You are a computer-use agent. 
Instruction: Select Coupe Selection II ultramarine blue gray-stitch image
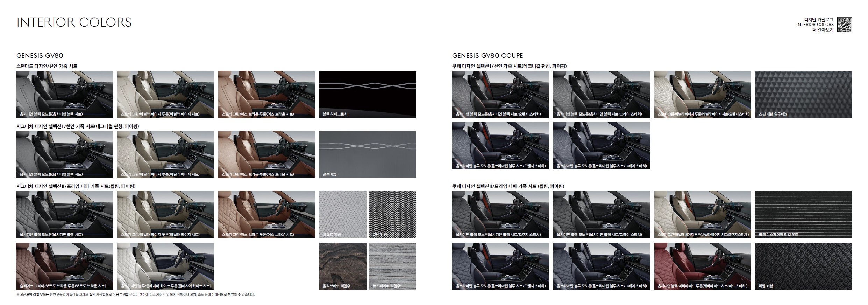coord(602,266)
